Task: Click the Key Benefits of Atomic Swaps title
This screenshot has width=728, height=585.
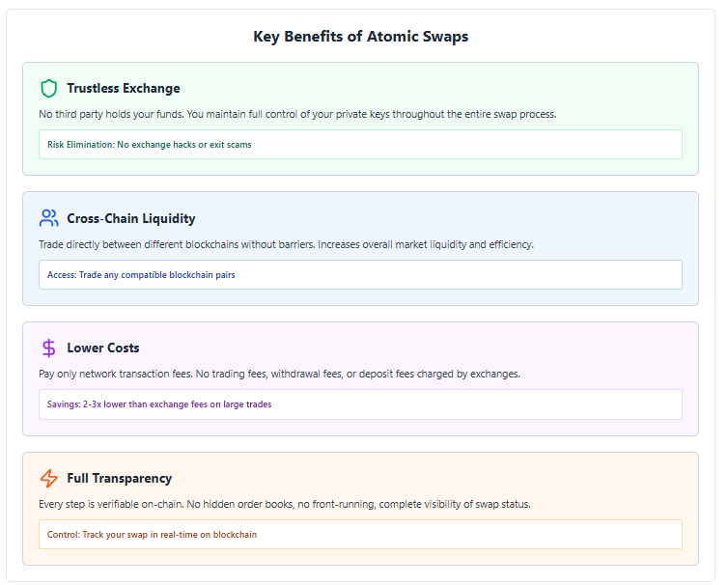Action: (x=361, y=37)
